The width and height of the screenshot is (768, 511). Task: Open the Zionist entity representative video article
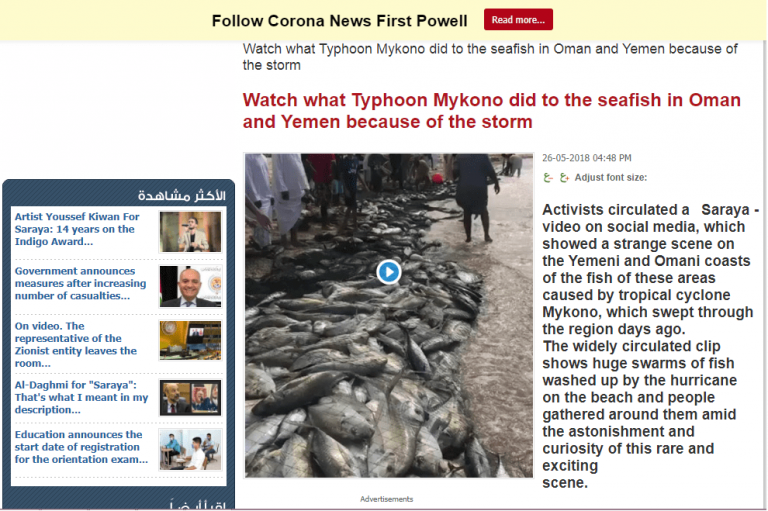75,344
